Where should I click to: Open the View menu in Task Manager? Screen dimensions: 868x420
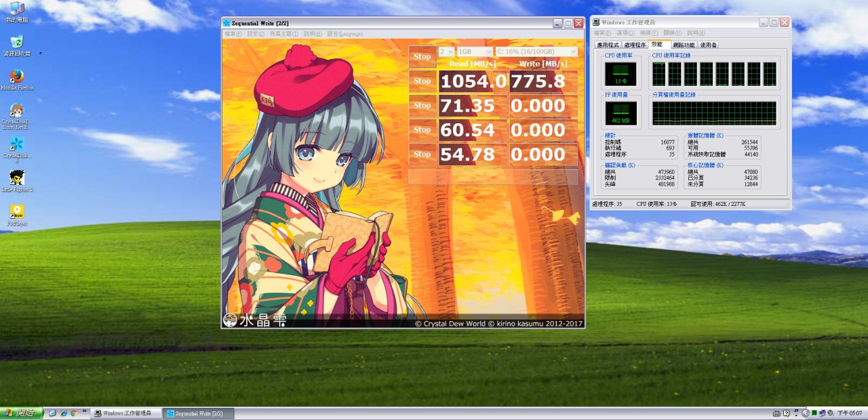click(x=649, y=33)
